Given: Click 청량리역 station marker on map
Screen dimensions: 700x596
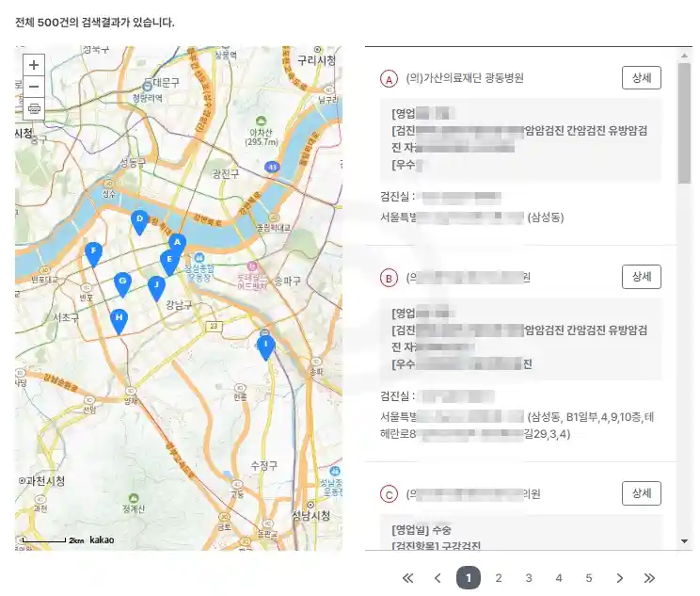Looking at the screenshot, I should [148, 86].
